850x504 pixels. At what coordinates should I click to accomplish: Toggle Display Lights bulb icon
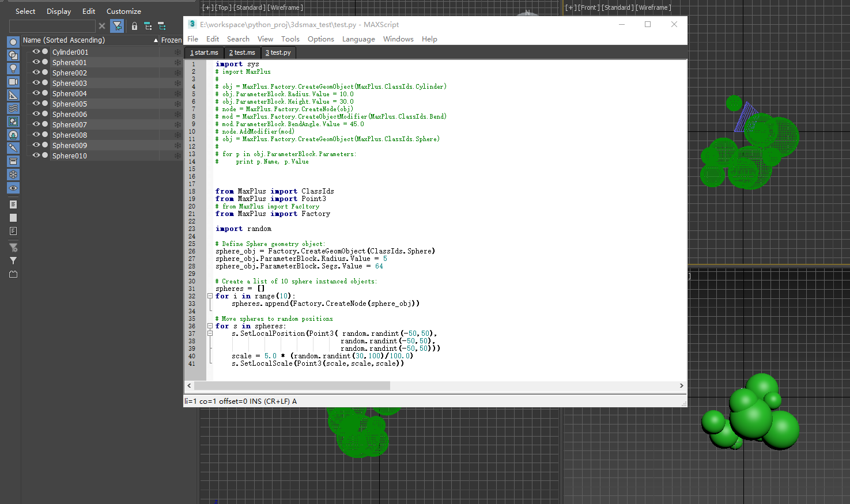tap(13, 69)
